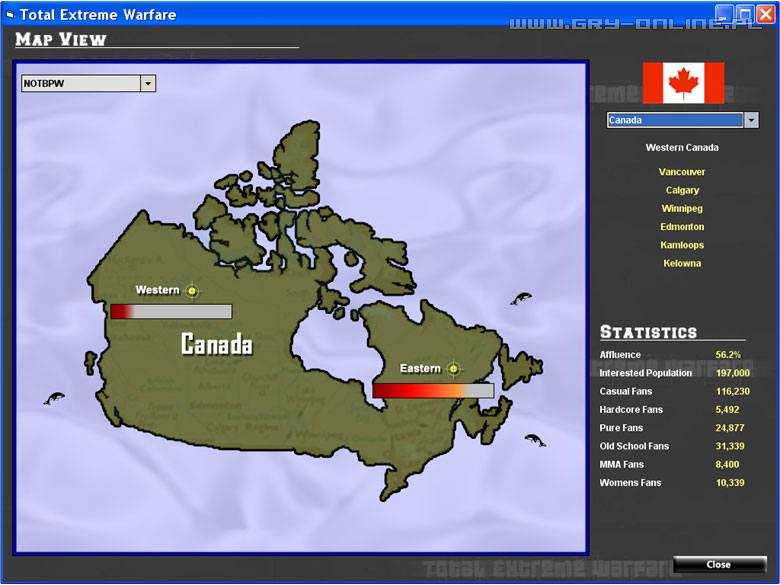Click the app icon in the title bar
780x585 pixels.
click(11, 14)
